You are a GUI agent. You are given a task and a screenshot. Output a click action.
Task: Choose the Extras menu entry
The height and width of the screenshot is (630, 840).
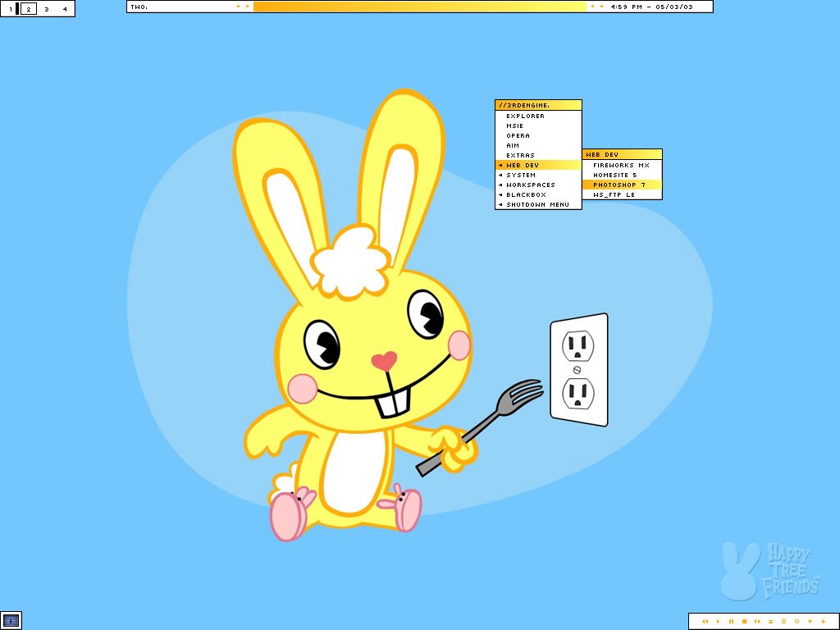click(x=538, y=155)
